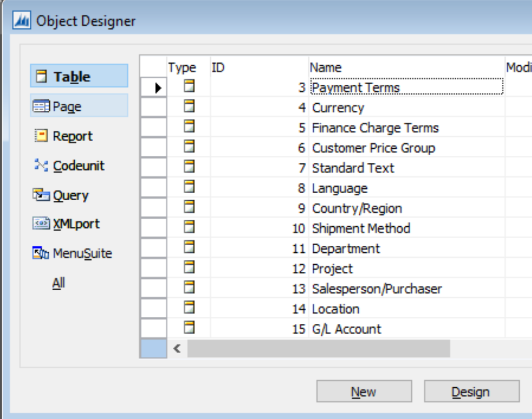Click the row selector for G/L Account
The width and height of the screenshot is (532, 419).
pos(154,329)
